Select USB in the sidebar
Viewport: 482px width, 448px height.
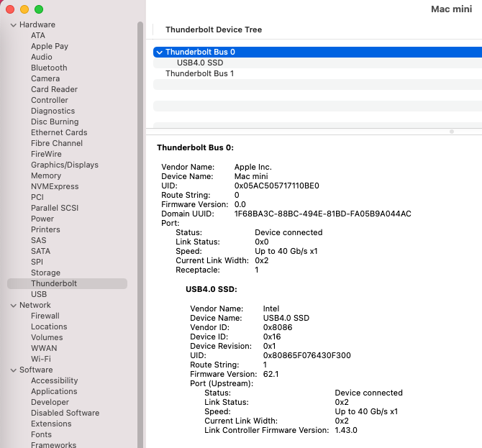point(39,294)
